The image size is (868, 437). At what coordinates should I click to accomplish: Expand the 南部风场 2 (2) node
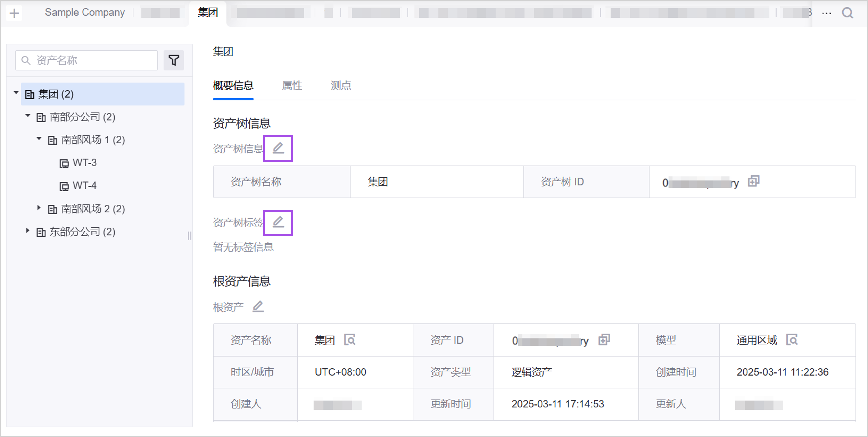[39, 208]
